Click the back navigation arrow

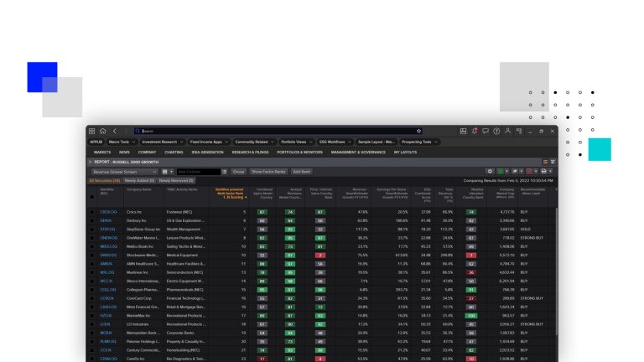coord(115,131)
